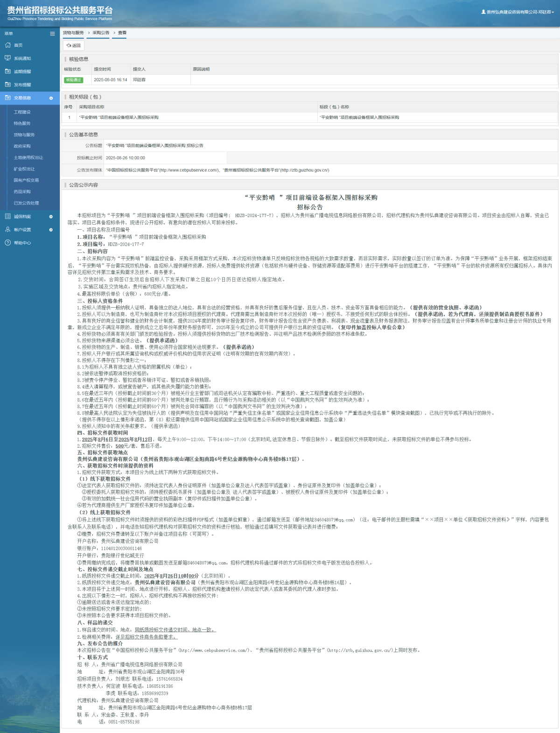Select 工程建设 in the sidebar
560x733 pixels.
tap(22, 112)
